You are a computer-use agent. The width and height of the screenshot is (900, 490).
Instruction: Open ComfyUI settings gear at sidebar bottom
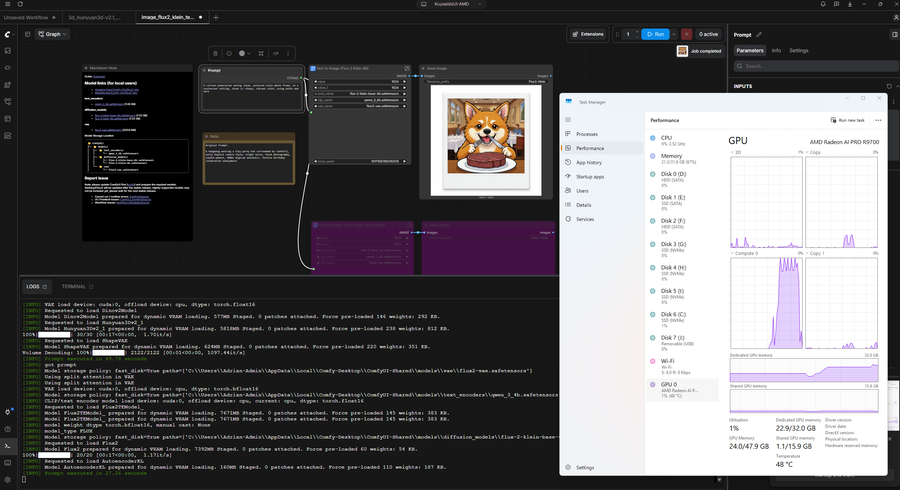tap(7, 480)
